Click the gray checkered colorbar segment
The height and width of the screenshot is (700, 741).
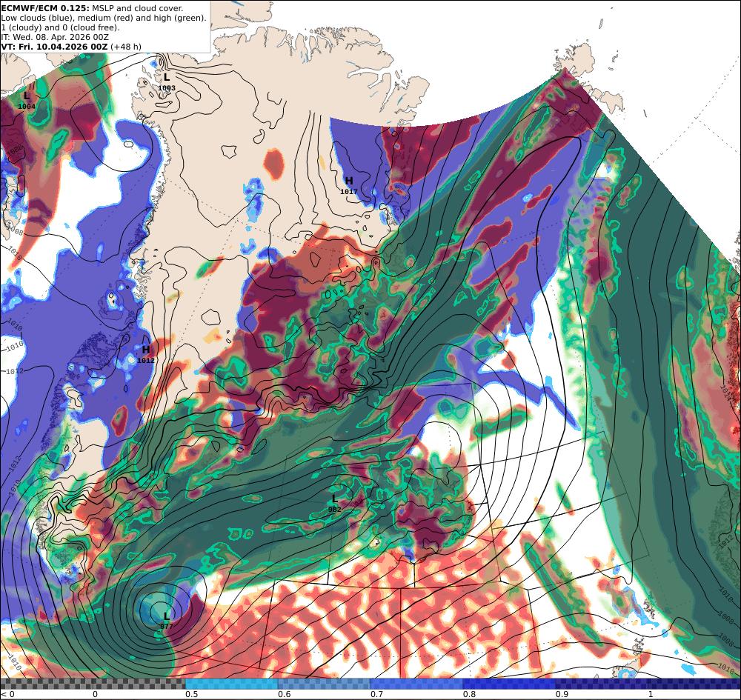pyautogui.click(x=93, y=684)
